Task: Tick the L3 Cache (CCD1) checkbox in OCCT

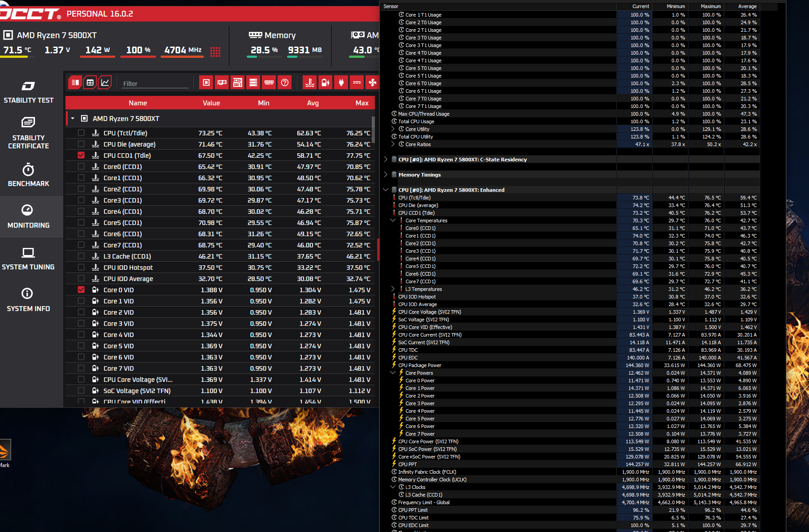Action: tap(81, 256)
